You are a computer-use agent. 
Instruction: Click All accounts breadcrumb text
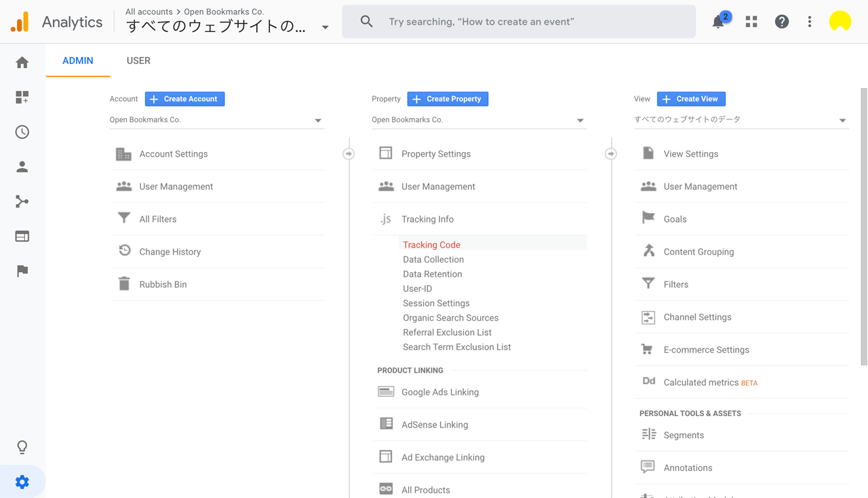click(x=149, y=12)
